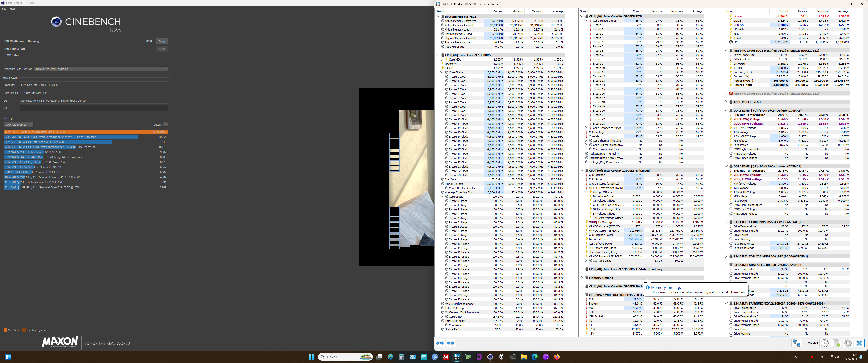Viewport: 868px width, 363px height.
Task: Reset sensor timer with clock icon
Action: click(824, 343)
